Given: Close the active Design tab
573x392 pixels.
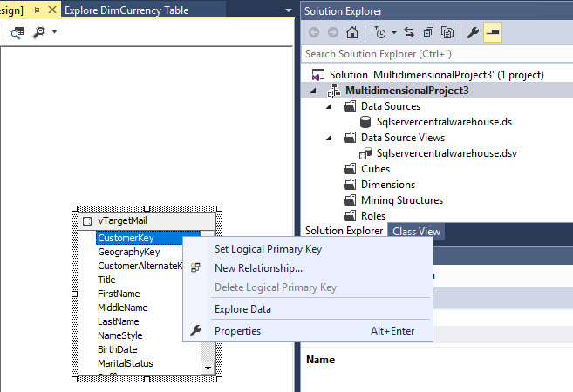Looking at the screenshot, I should click(x=52, y=10).
